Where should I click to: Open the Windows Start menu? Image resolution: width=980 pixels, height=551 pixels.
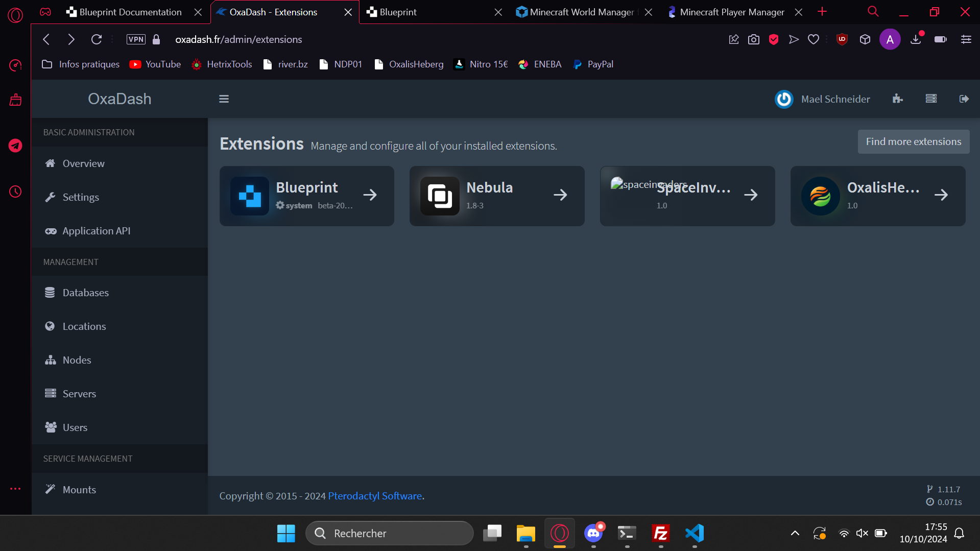[286, 534]
